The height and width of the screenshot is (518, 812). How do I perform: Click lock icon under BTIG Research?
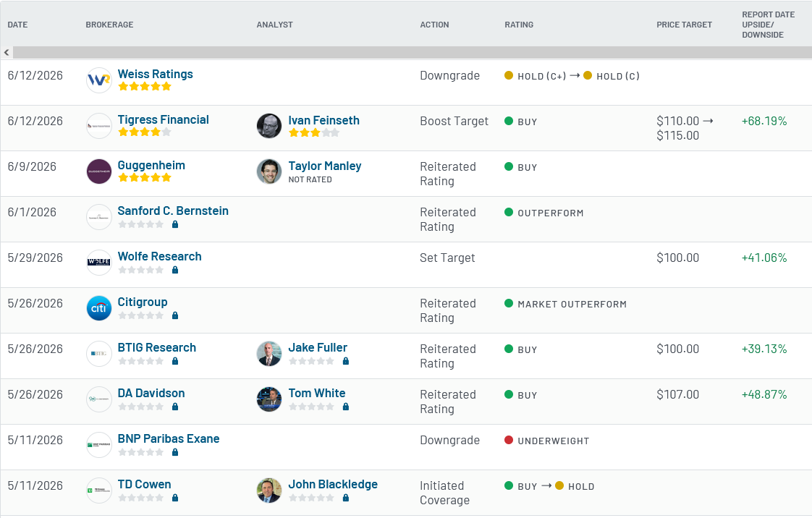175,361
